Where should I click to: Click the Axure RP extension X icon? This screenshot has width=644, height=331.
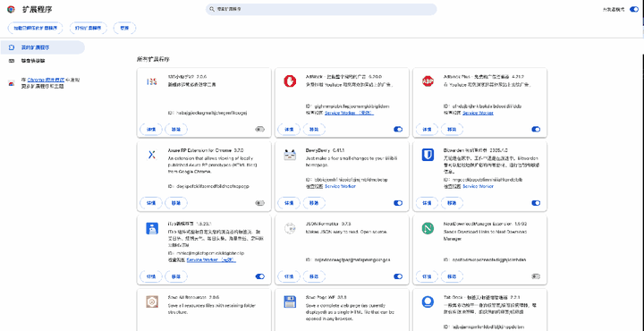tap(152, 155)
